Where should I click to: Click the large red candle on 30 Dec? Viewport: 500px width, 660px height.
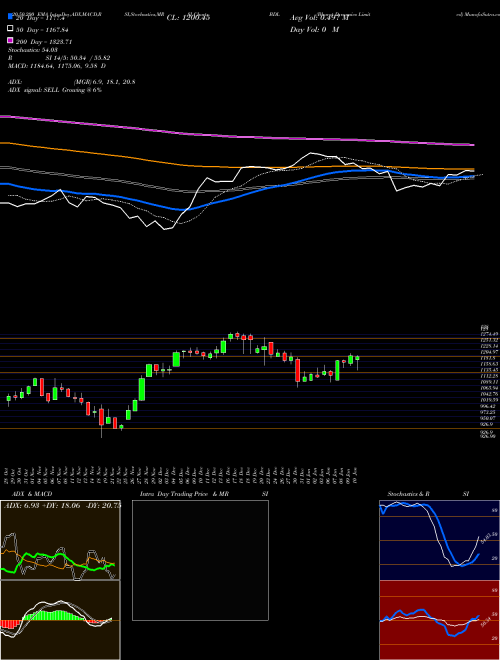pos(298,370)
